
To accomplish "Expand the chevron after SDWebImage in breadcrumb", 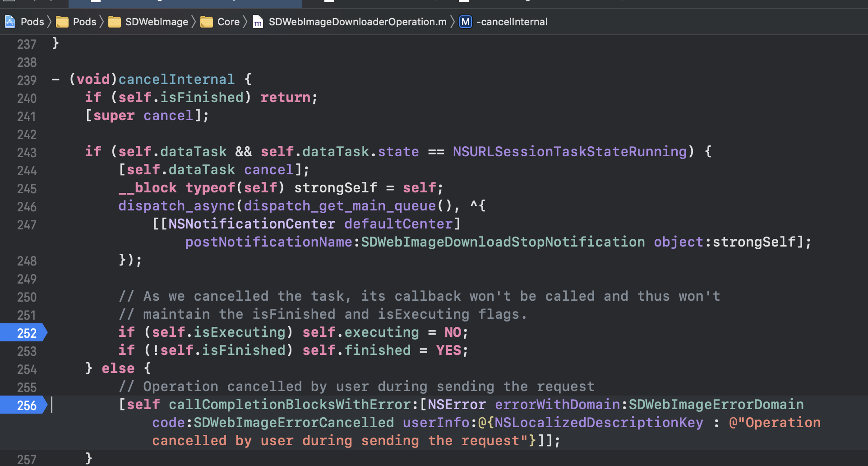I will click(x=194, y=21).
